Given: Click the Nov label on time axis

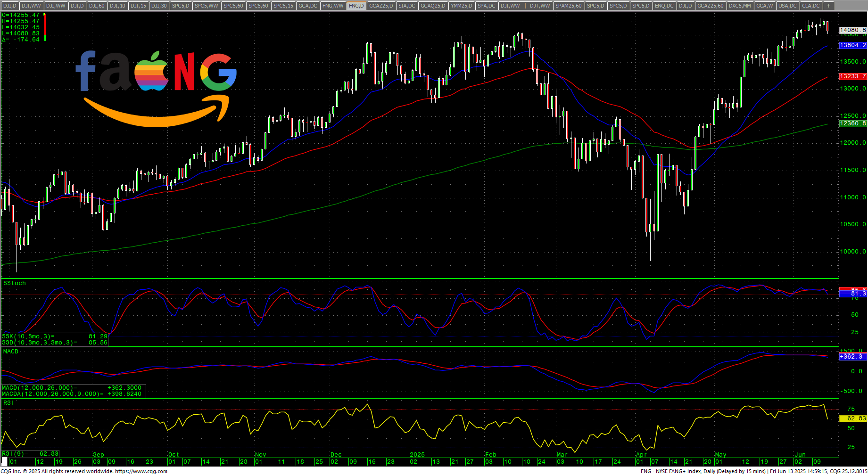Looking at the screenshot, I should coord(260,455).
